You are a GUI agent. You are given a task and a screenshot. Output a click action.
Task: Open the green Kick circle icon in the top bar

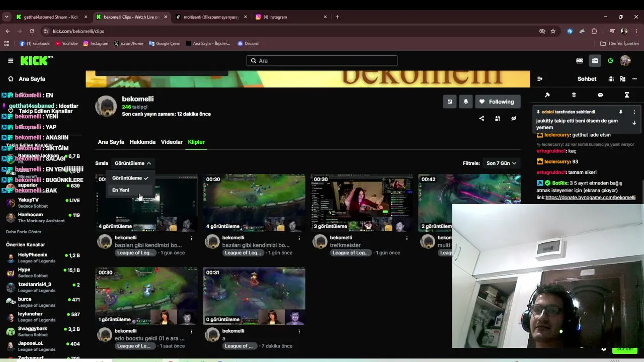click(610, 61)
